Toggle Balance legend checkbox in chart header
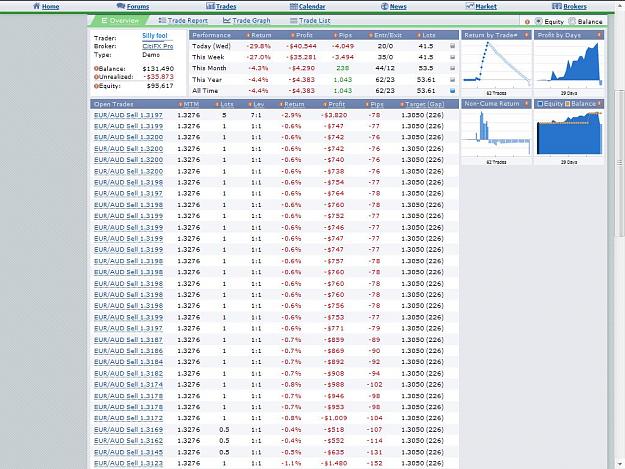 tap(568, 104)
